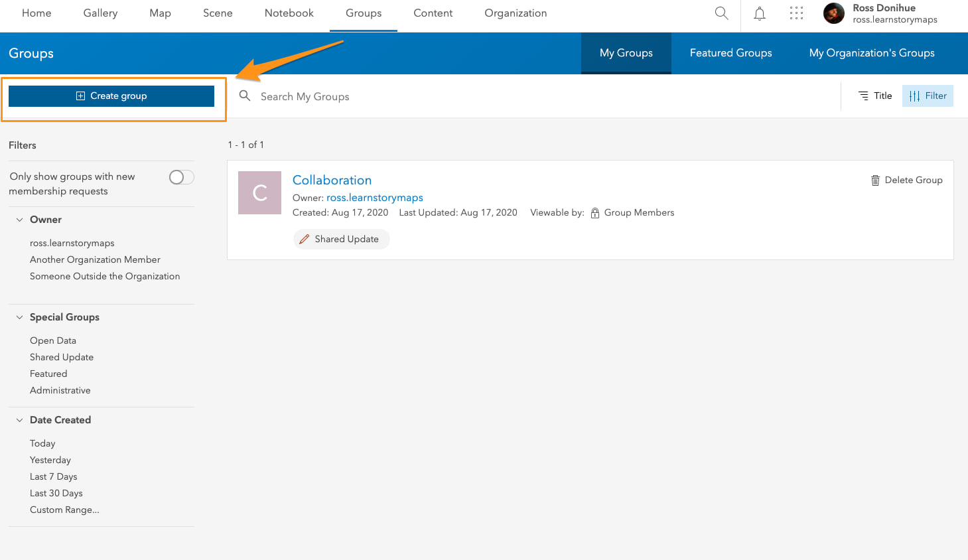968x560 pixels.
Task: Open the Gallery page
Action: click(100, 13)
